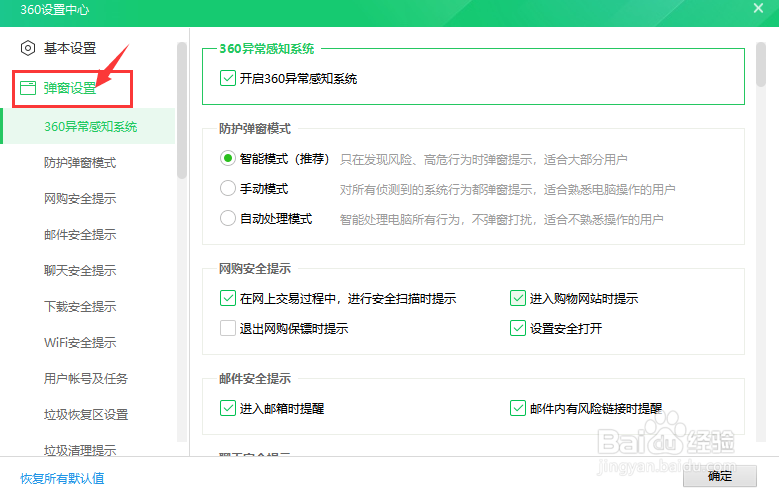Go to 聊天安全提示 sidebar item

[80, 270]
